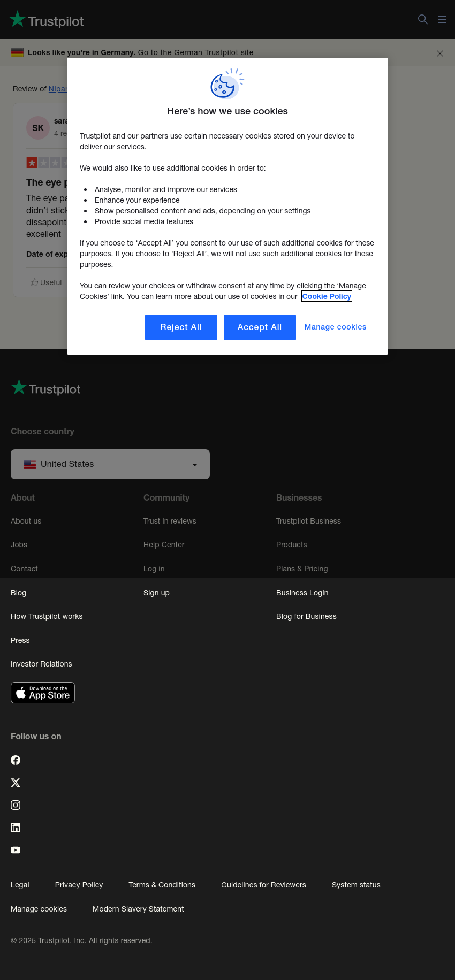Open the Help Center link
The image size is (455, 980).
pyautogui.click(x=164, y=545)
